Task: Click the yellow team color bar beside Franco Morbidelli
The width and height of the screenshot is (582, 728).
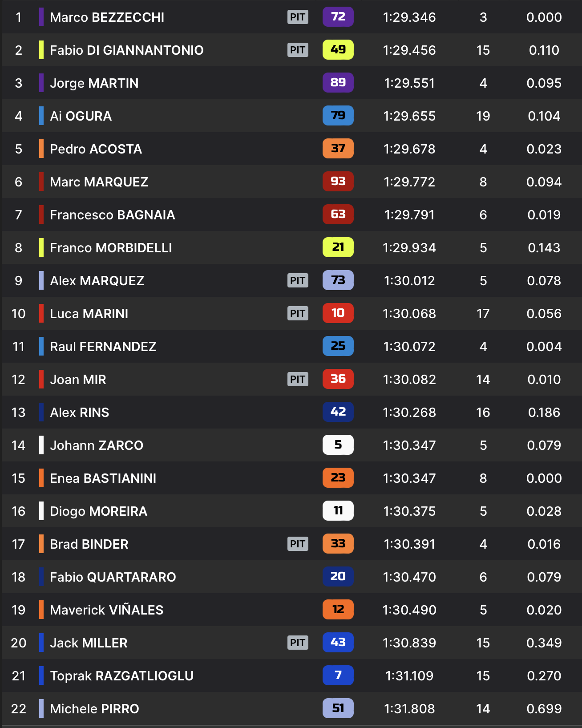Action: tap(41, 247)
